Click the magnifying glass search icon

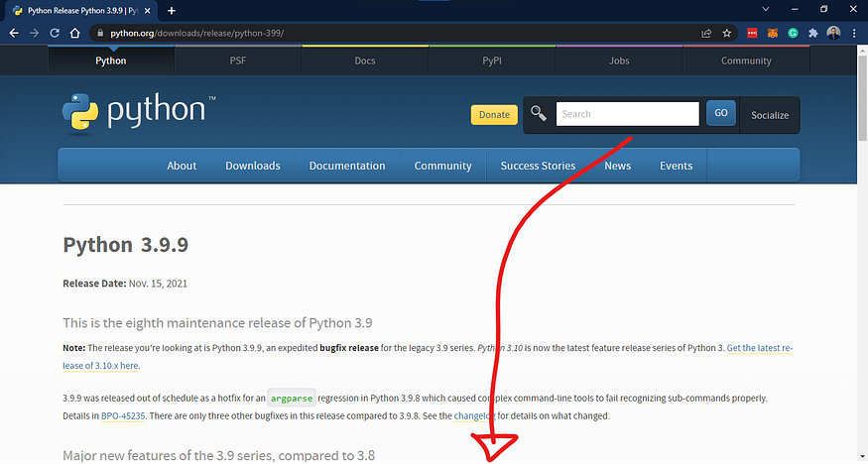(x=538, y=113)
